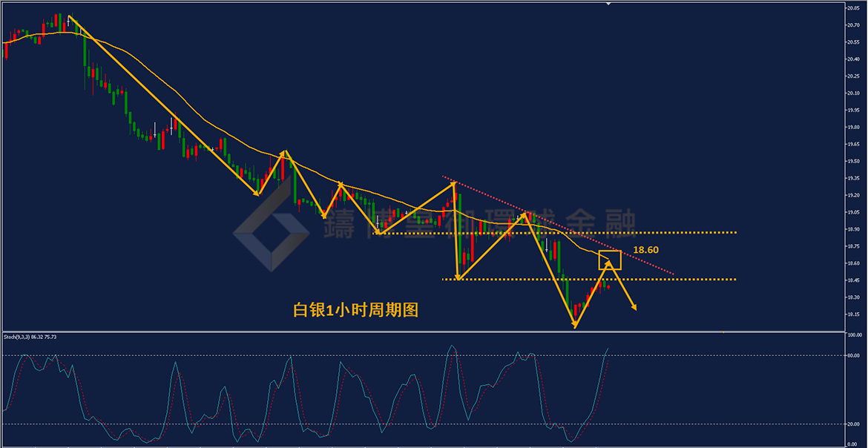
Task: Click the 白银1小时周期图 chart title text
Action: [x=355, y=310]
